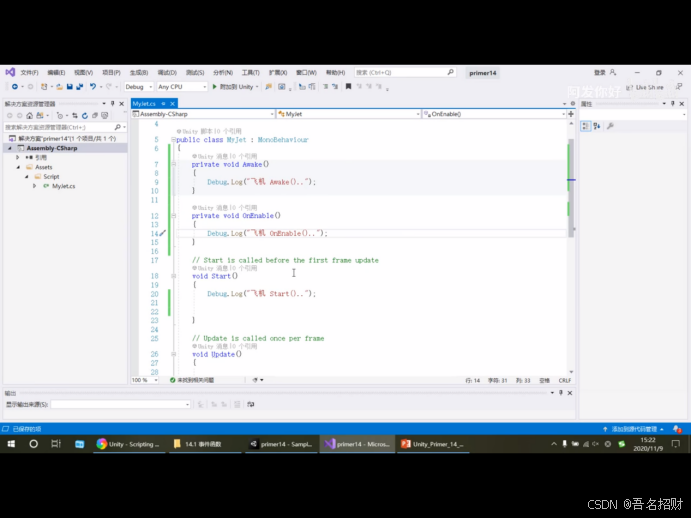Collapse the Start() method outline box

[x=173, y=276]
